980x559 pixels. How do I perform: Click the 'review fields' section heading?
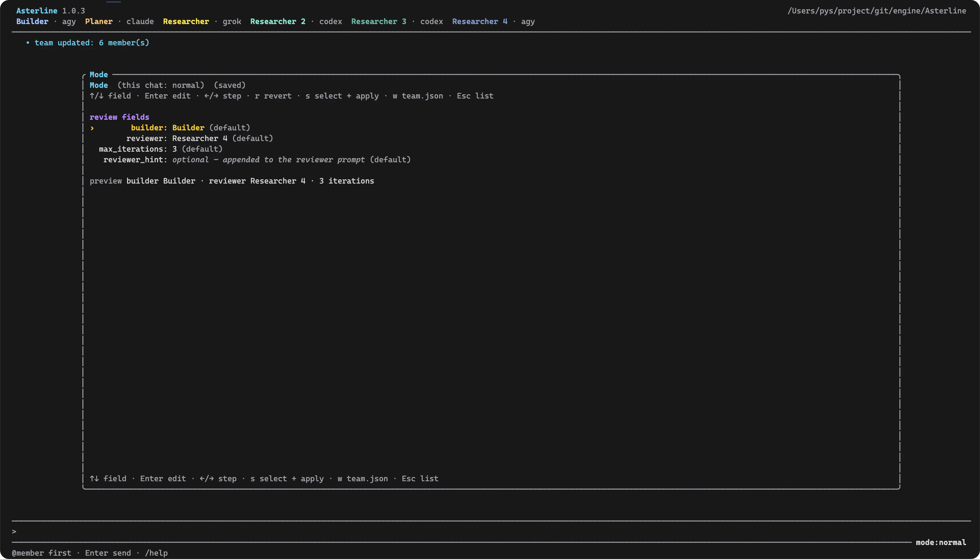[119, 117]
